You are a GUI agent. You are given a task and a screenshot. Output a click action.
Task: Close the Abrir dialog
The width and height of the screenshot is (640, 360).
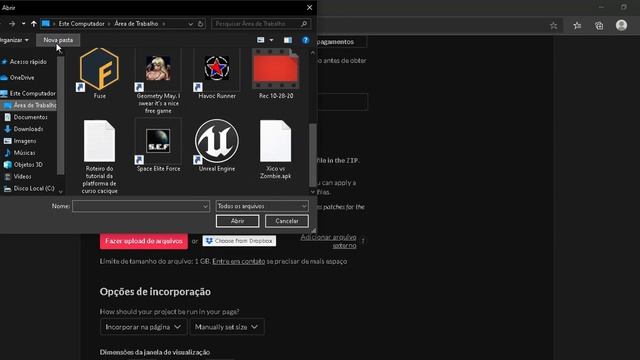point(309,8)
